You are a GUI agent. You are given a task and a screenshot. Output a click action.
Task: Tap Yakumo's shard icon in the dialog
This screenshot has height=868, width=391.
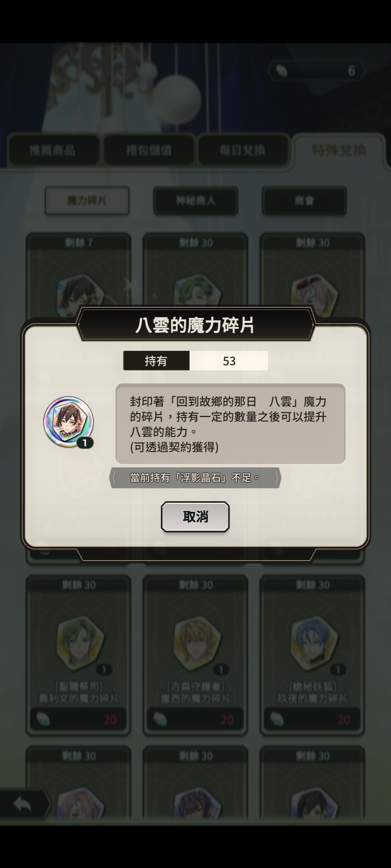coord(68,422)
